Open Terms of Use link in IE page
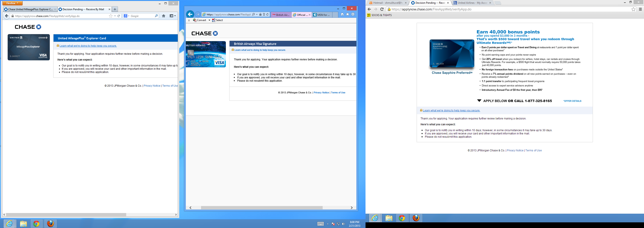The height and width of the screenshot is (228, 644). pos(338,93)
